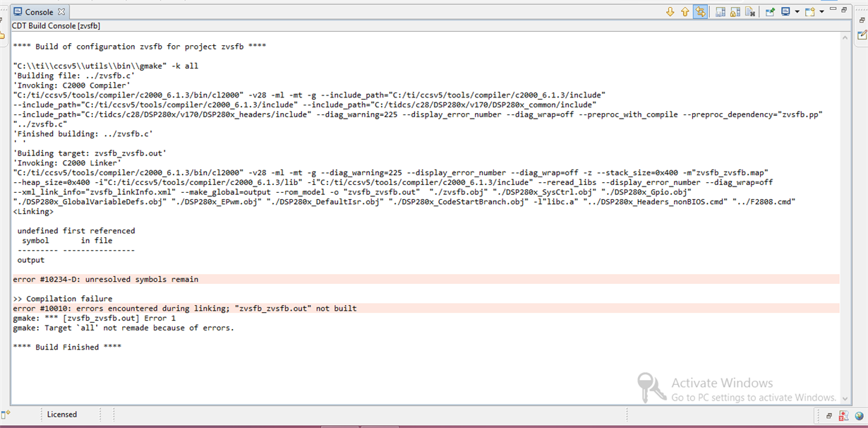The height and width of the screenshot is (428, 868).
Task: Click the Open Console icon
Action: [x=810, y=12]
